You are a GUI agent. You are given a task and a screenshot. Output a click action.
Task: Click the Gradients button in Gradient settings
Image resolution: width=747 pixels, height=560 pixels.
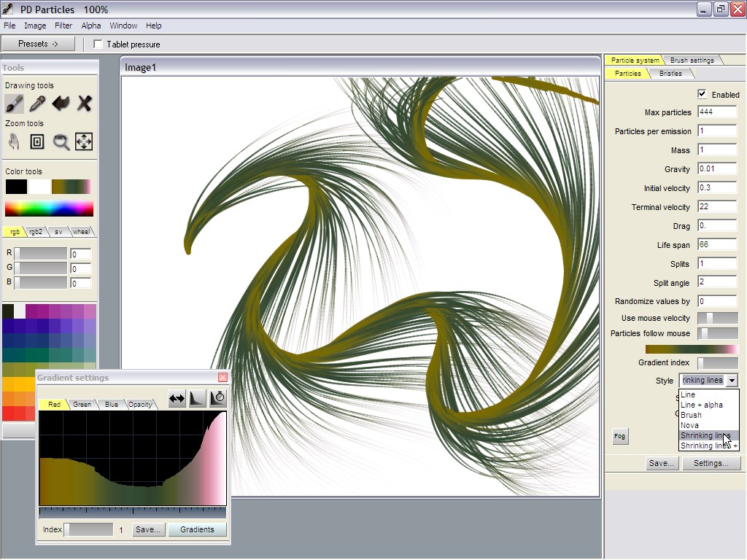[x=197, y=529]
